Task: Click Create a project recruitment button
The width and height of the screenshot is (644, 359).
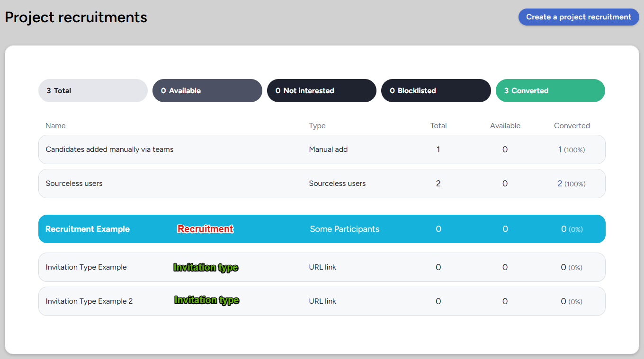Action: coord(579,17)
